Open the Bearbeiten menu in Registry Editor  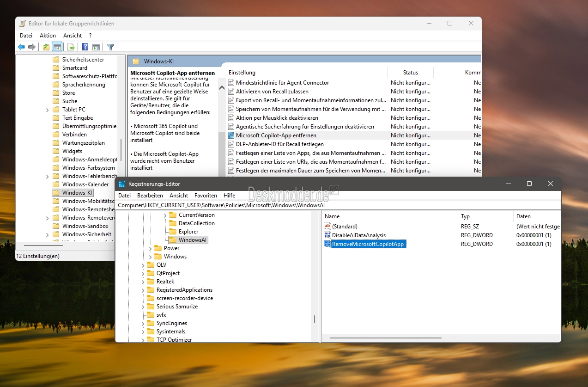tap(150, 196)
